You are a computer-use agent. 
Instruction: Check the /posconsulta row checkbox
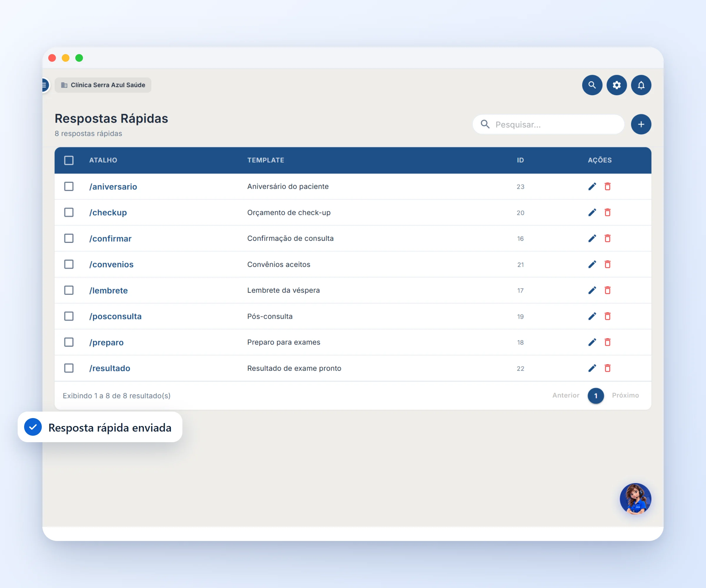coord(69,316)
